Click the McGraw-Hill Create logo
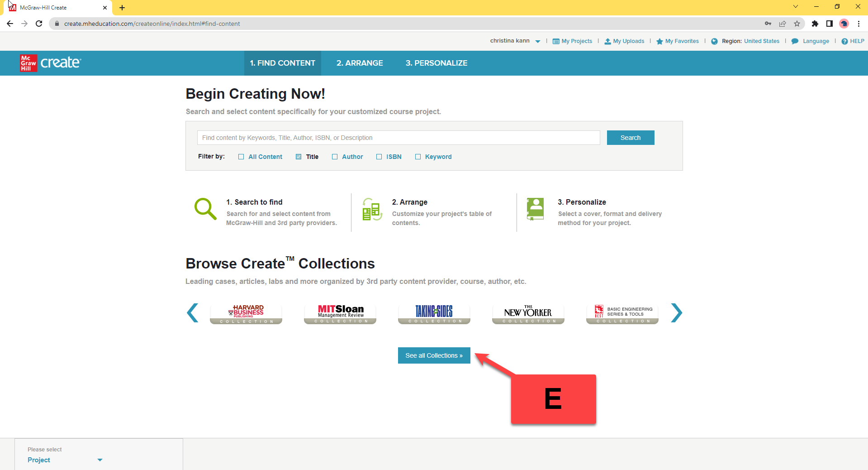Screen dimensions: 868x470 [x=50, y=63]
